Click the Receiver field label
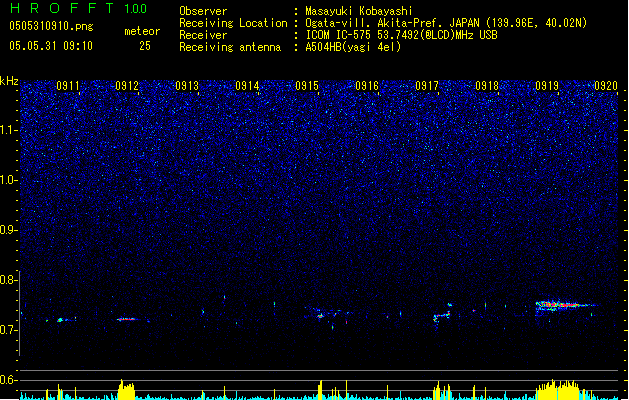 (x=203, y=35)
